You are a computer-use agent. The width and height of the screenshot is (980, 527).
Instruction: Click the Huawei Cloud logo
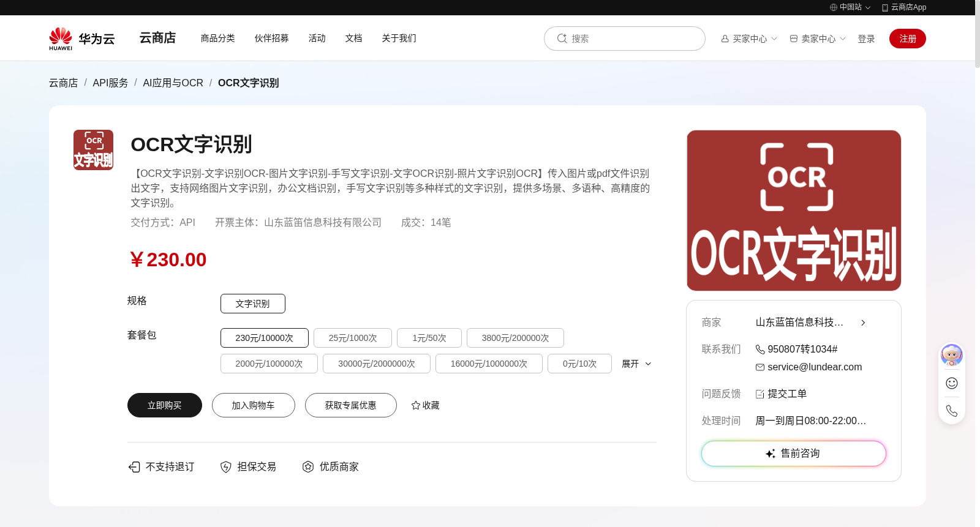coord(82,39)
